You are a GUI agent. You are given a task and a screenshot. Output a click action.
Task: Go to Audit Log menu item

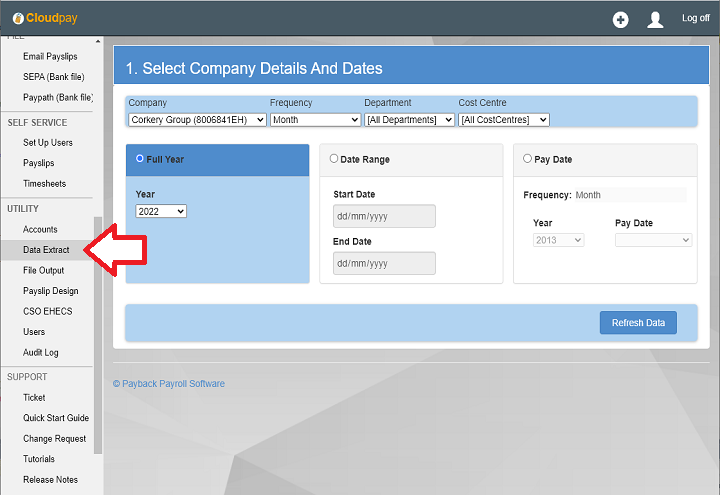[41, 353]
